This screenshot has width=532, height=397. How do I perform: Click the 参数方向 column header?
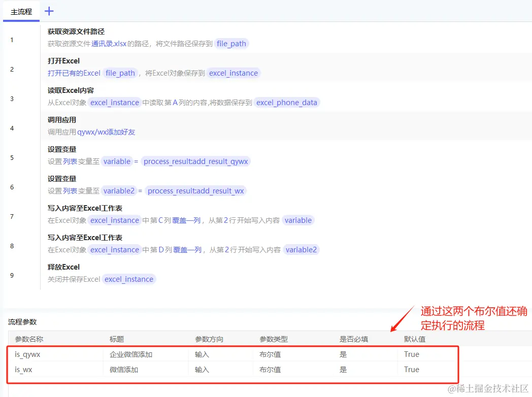209,339
